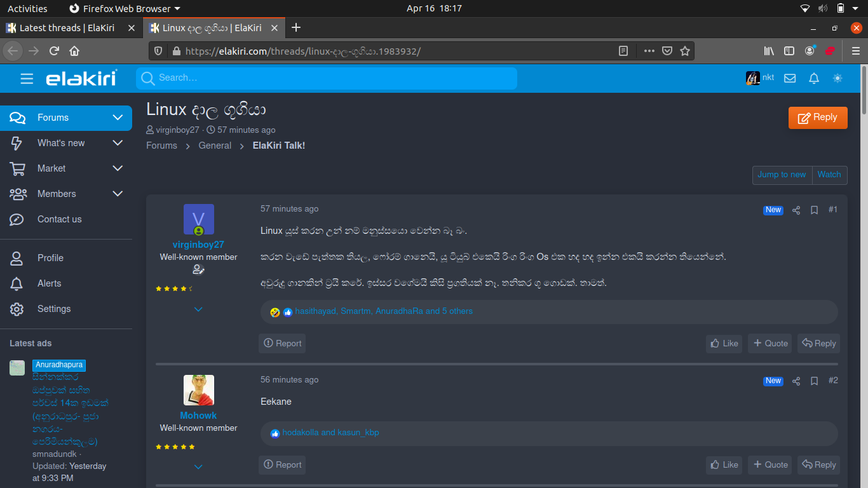Like Mohowk's Eekane post

(x=724, y=465)
